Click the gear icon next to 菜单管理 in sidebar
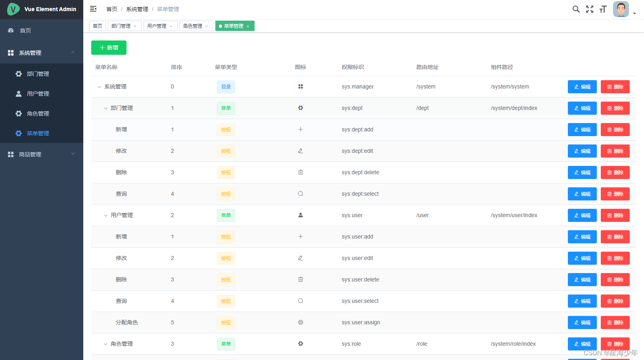This screenshot has width=644, height=360. pyautogui.click(x=19, y=133)
